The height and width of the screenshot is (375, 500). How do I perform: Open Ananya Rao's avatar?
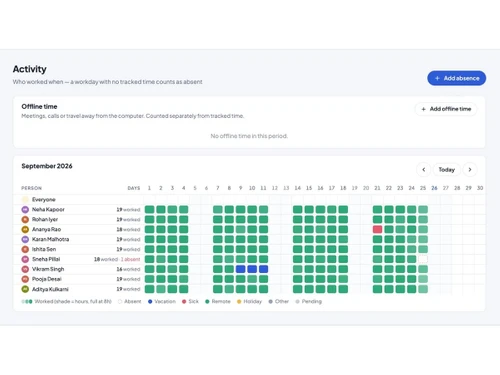[25, 229]
